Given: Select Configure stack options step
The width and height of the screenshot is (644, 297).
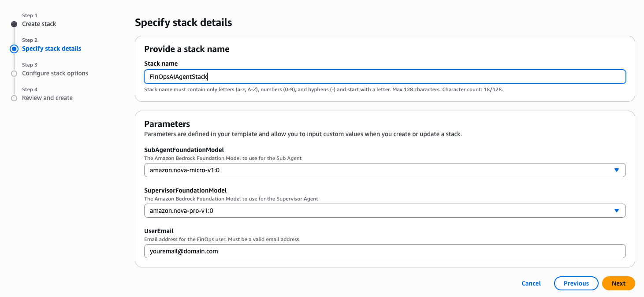Looking at the screenshot, I should pyautogui.click(x=55, y=73).
